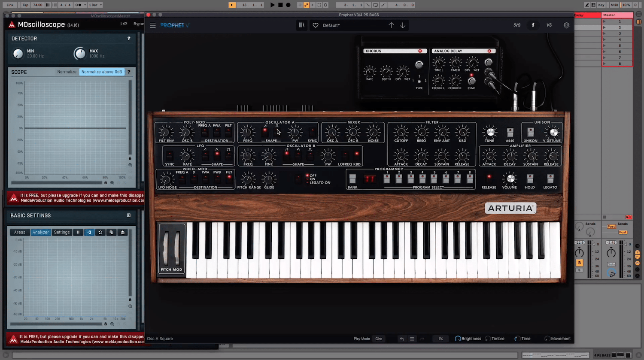The width and height of the screenshot is (644, 360).
Task: Click the Stop button in Ableton transport
Action: click(280, 5)
